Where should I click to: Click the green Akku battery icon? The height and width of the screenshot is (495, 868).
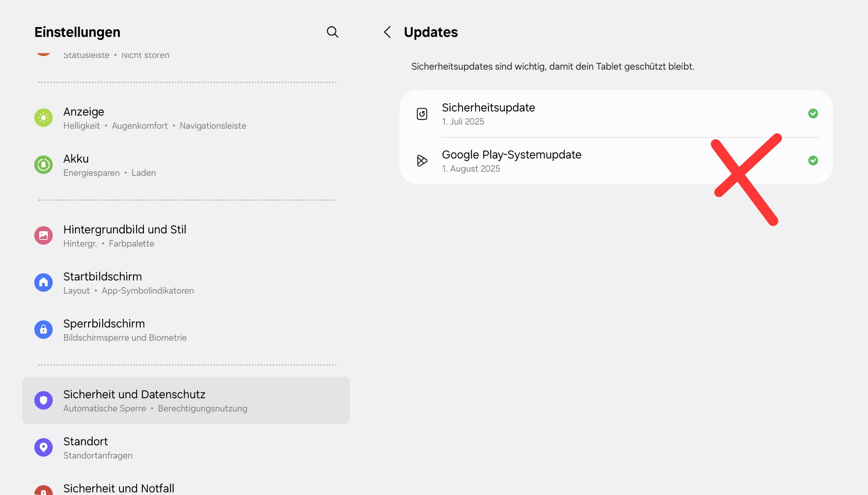tap(43, 165)
